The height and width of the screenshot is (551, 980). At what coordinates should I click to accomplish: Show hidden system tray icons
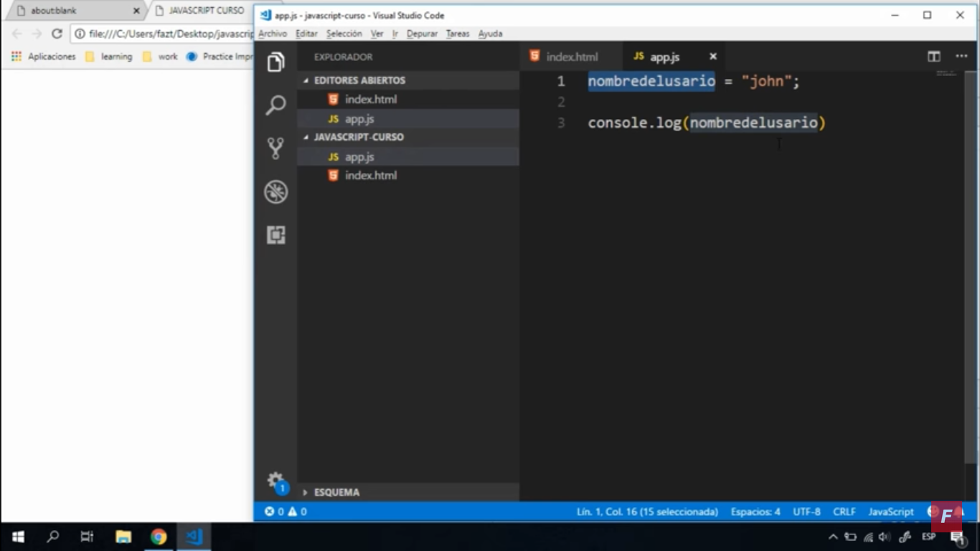tap(833, 537)
